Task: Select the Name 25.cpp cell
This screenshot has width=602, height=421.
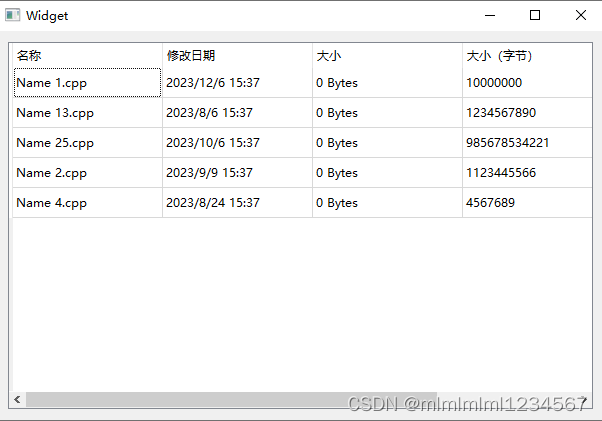Action: (x=88, y=143)
